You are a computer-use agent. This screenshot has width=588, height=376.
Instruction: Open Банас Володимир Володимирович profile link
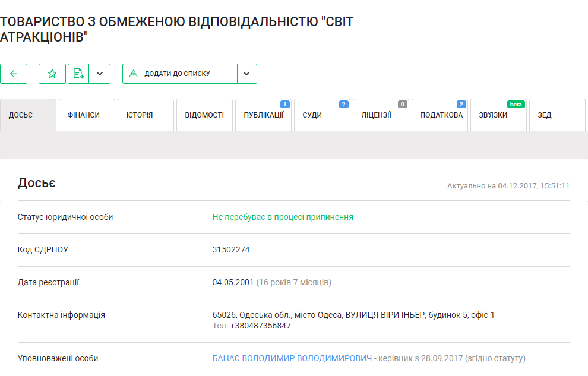(x=292, y=358)
